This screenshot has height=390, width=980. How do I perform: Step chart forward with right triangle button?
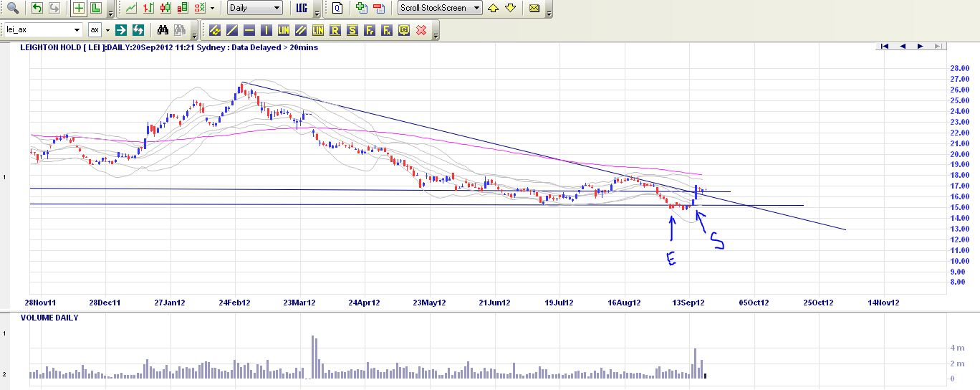pyautogui.click(x=921, y=46)
